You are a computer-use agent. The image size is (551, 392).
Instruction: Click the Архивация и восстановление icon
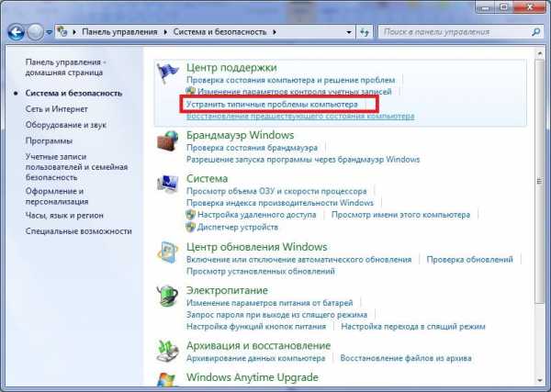point(168,351)
